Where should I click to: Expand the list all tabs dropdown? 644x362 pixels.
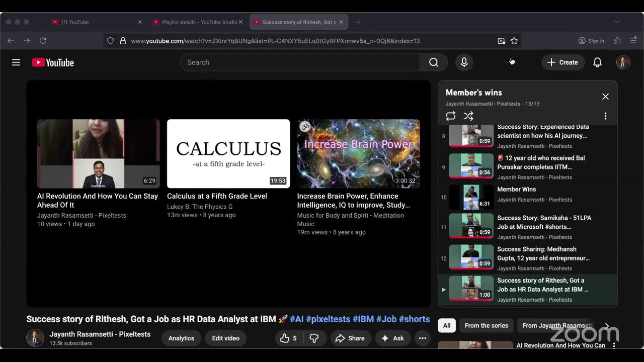[x=617, y=22]
